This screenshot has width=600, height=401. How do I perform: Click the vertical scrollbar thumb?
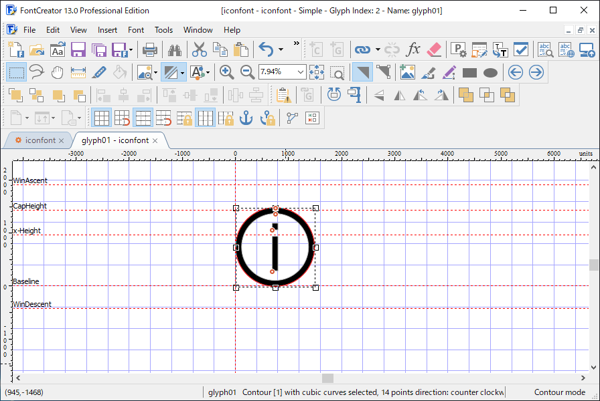[x=593, y=265]
